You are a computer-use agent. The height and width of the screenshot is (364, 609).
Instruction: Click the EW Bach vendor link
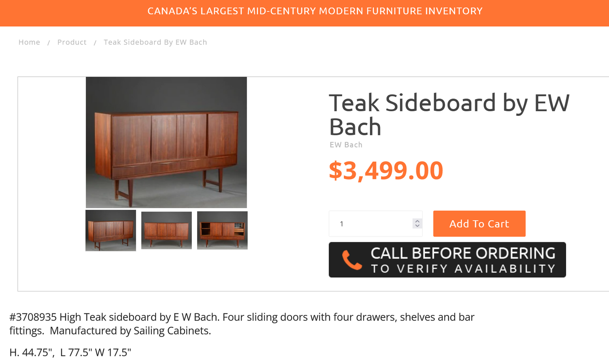point(346,145)
